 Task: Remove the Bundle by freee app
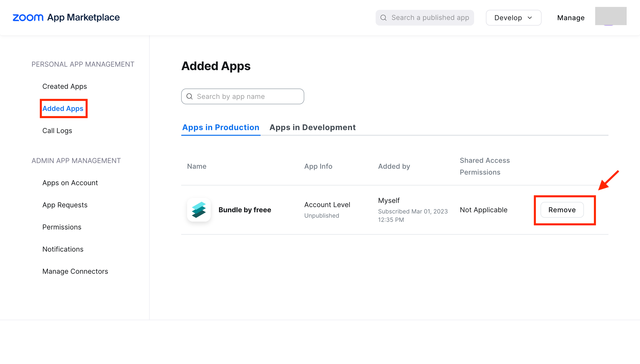point(562,210)
